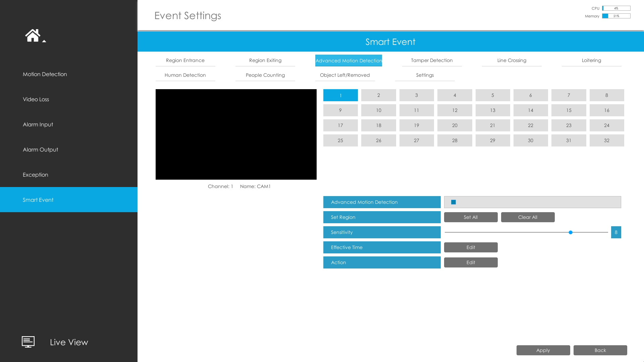Open Tamper Detection settings tab
Image resolution: width=644 pixels, height=362 pixels.
(432, 60)
